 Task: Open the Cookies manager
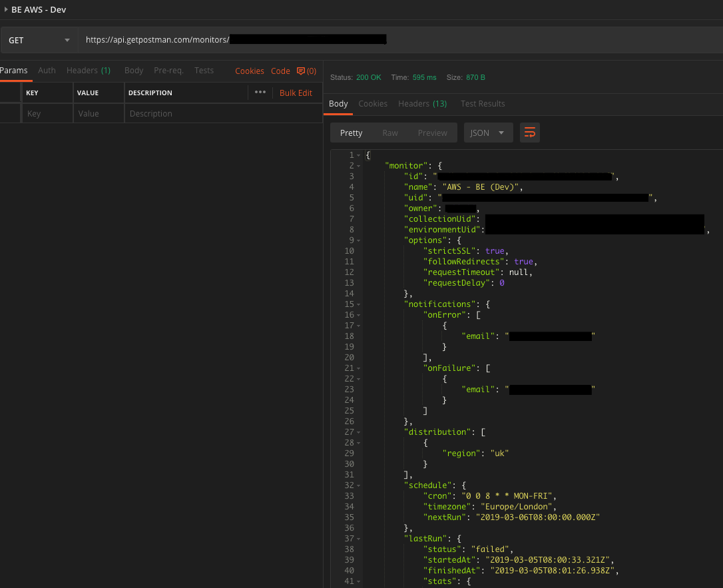click(x=249, y=71)
